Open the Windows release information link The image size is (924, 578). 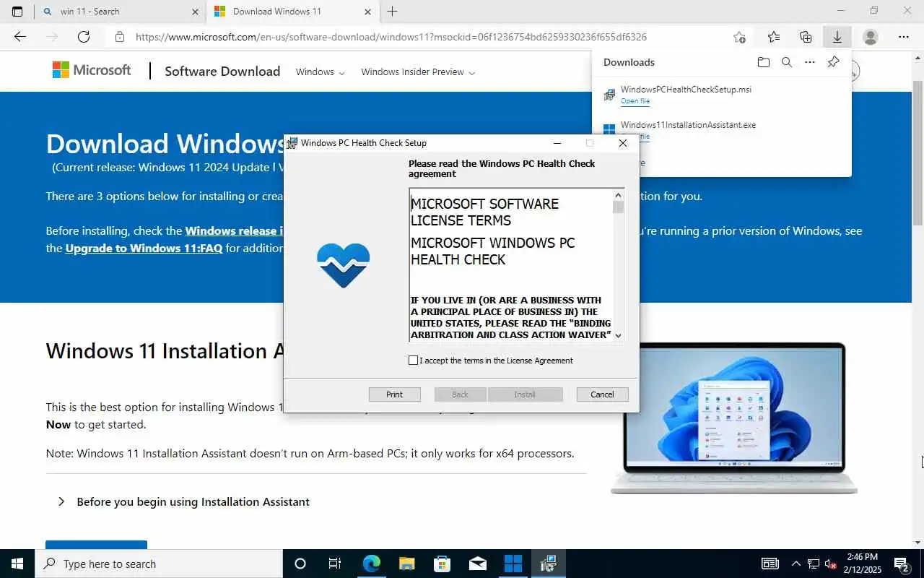[233, 231]
